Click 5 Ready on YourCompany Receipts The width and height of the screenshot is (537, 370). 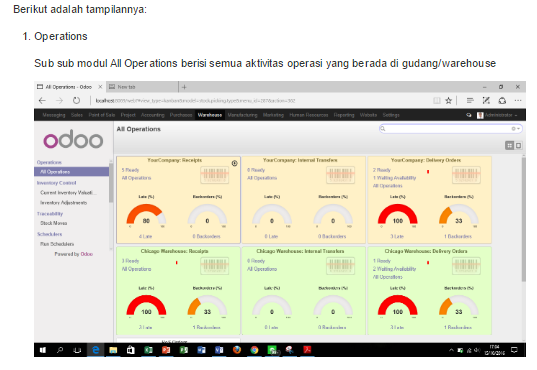click(130, 170)
